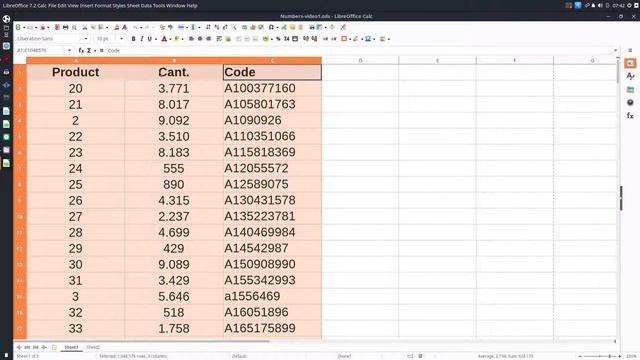Insert a chart
Viewport: 640px width, 360px height.
253,27
